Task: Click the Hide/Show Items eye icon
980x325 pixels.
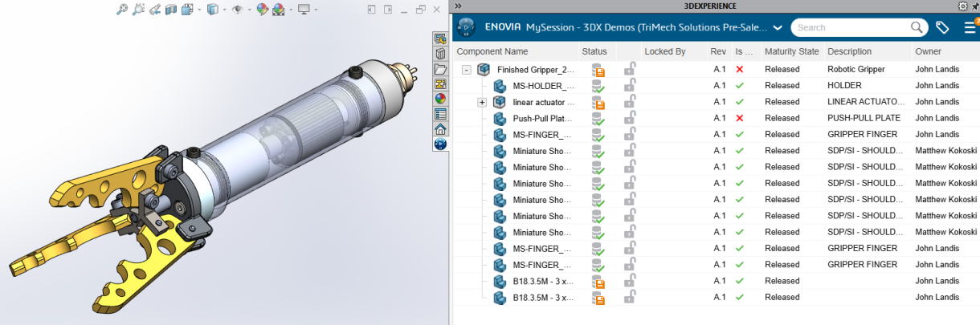Action: [237, 10]
